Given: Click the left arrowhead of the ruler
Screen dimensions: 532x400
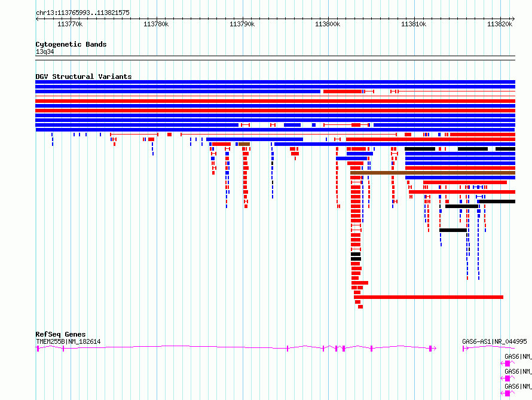Looking at the screenshot, I should (x=37, y=19).
